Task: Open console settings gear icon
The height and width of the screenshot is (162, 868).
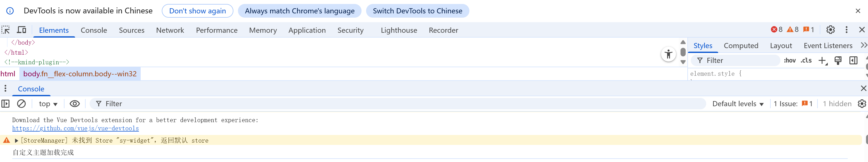Action: pyautogui.click(x=862, y=104)
